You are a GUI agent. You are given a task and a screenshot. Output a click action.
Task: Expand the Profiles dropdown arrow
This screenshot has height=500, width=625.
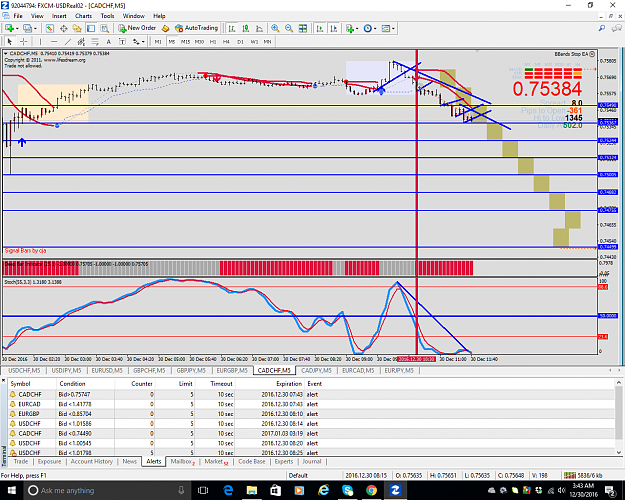click(x=35, y=29)
